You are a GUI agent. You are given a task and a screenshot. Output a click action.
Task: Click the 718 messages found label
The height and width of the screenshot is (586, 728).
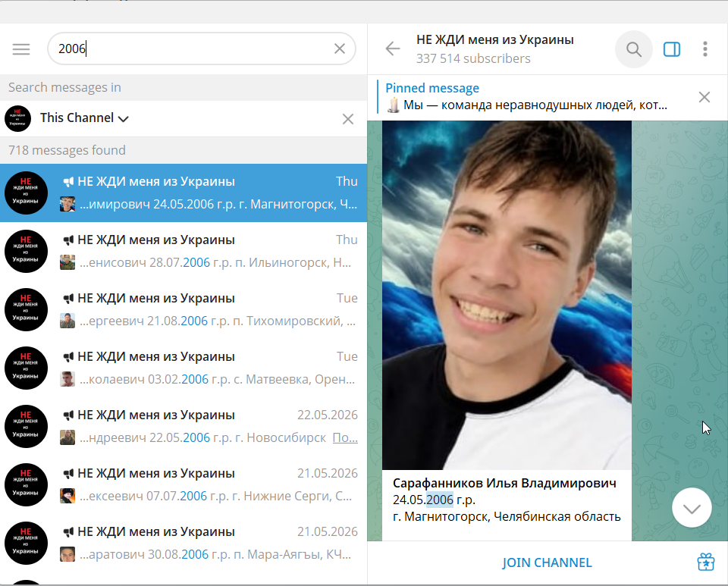pyautogui.click(x=67, y=150)
